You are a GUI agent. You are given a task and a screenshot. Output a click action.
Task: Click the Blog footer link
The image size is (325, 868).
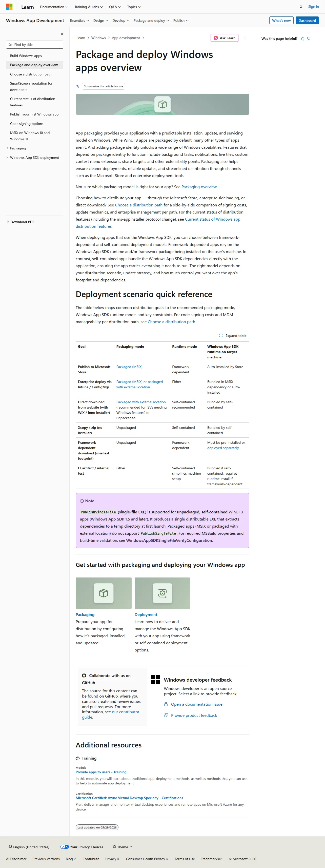(71, 859)
